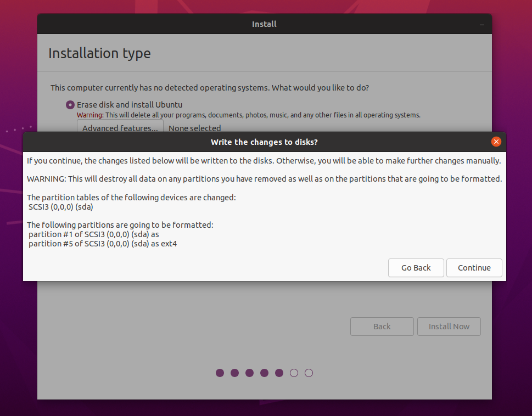Click Continue to write changes to disks
The height and width of the screenshot is (416, 532).
coord(474,268)
